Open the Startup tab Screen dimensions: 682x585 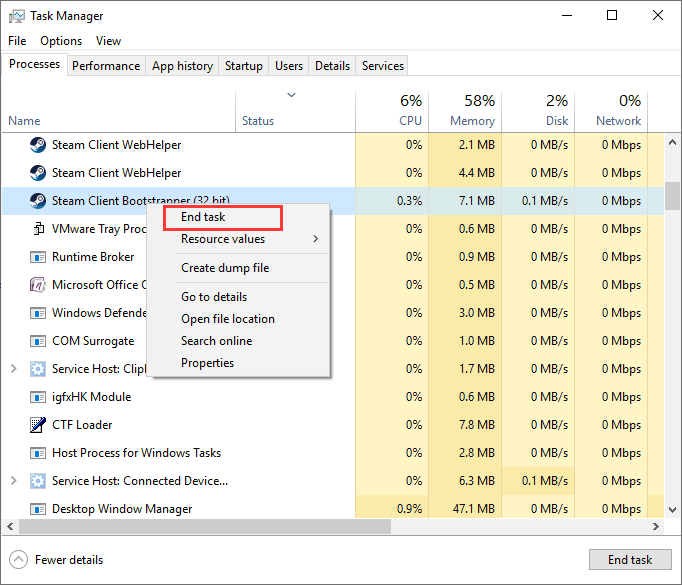[x=243, y=66]
